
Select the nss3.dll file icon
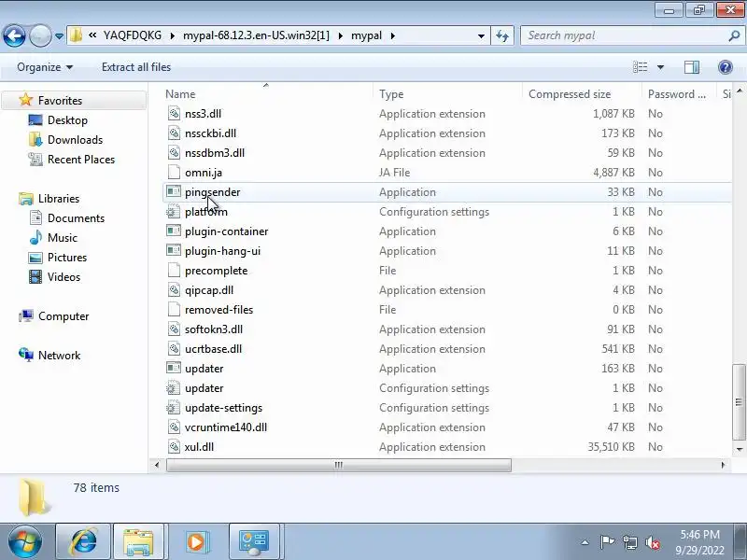[174, 113]
